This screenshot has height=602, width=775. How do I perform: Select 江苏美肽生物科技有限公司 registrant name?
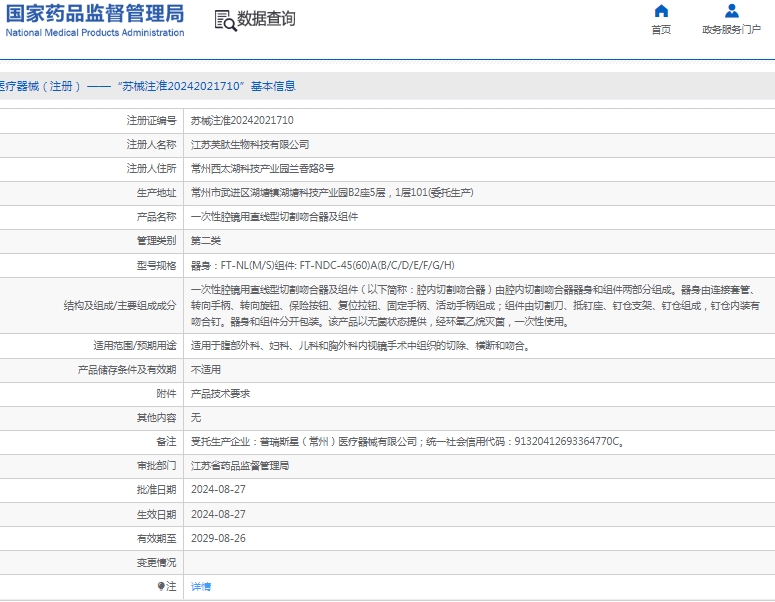pos(250,145)
